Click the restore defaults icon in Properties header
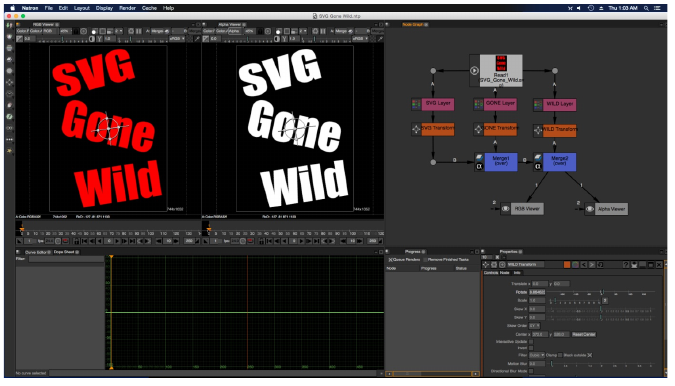This screenshot has width=675, height=386. [600, 265]
